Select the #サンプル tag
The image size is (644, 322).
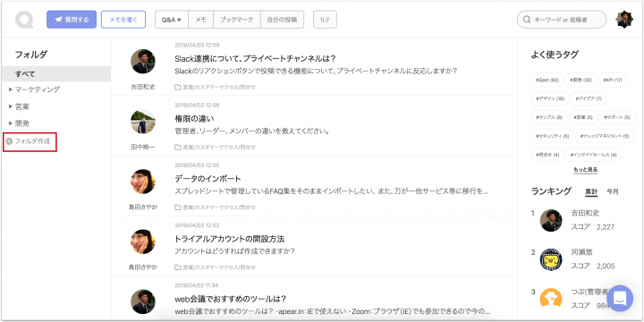549,117
